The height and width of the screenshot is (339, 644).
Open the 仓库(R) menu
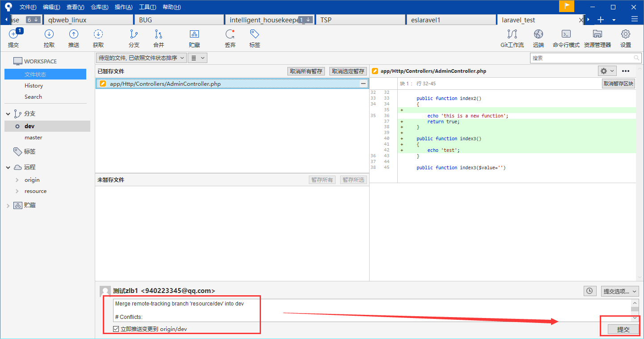[x=99, y=7]
